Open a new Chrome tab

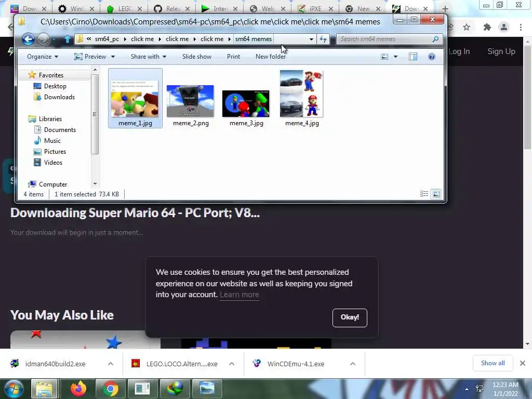tap(445, 9)
